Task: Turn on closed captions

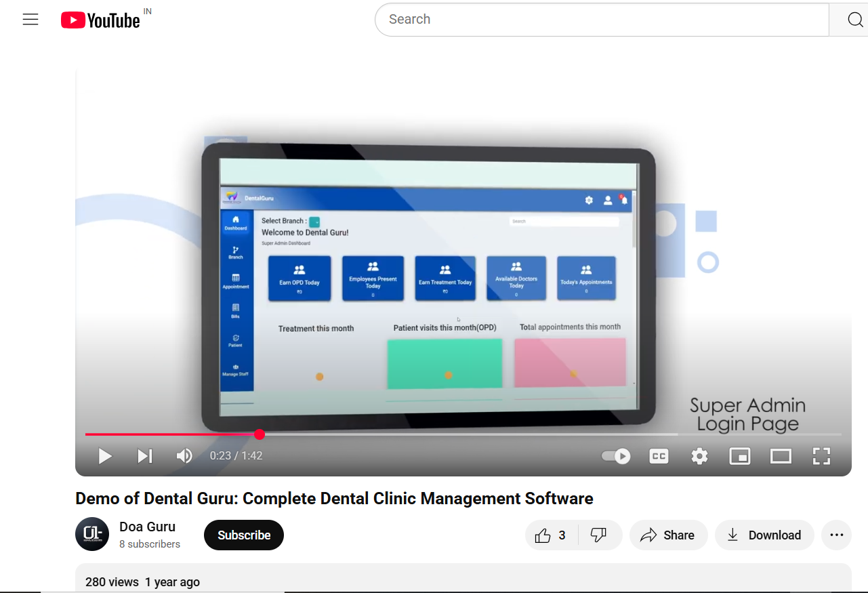Action: [x=659, y=456]
